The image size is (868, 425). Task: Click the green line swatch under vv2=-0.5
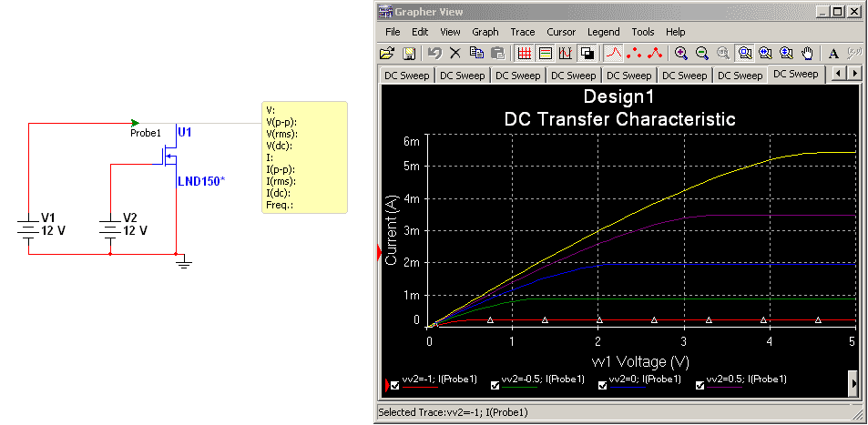click(520, 387)
